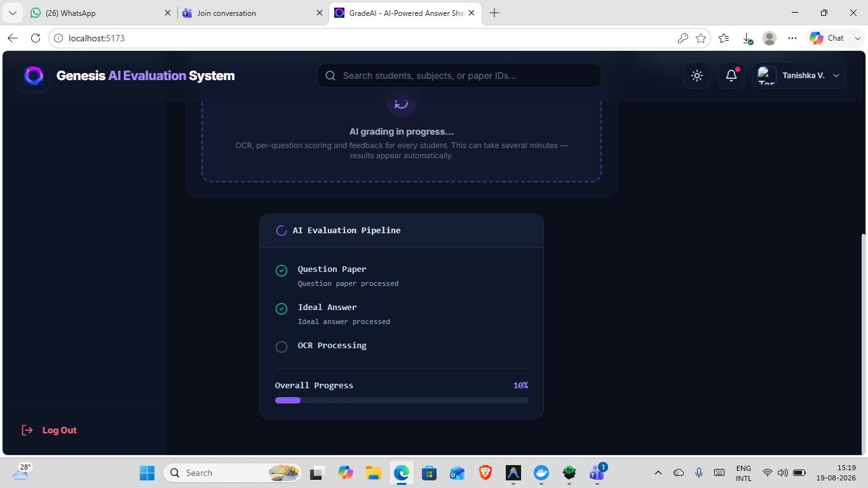Close the WhatsApp browser tab
868x488 pixels.
[x=168, y=13]
